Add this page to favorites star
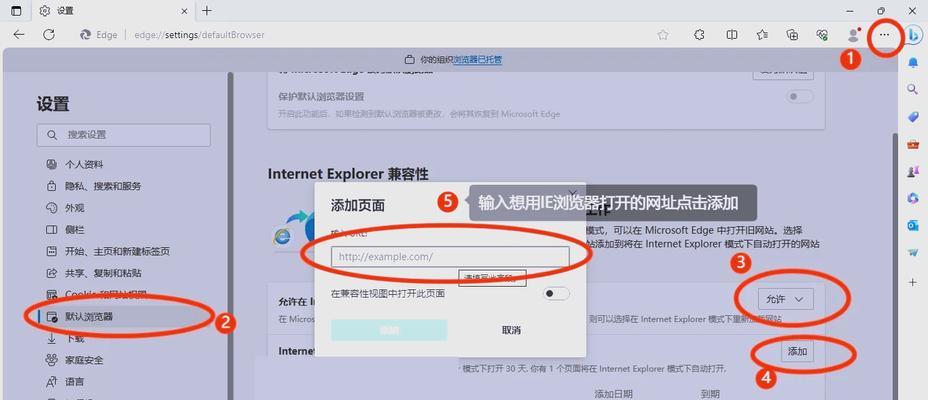Viewport: 928px width, 400px height. pyautogui.click(x=663, y=35)
